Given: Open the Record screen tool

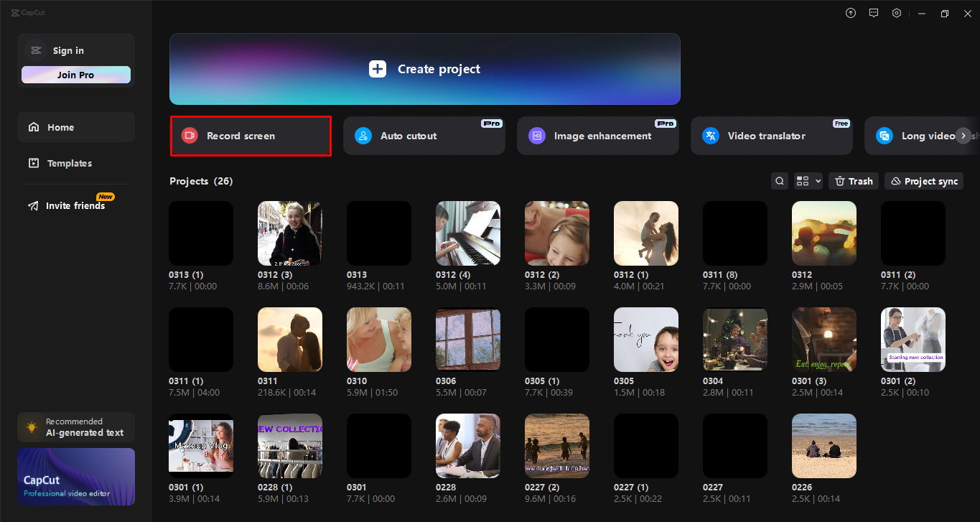Looking at the screenshot, I should [250, 136].
